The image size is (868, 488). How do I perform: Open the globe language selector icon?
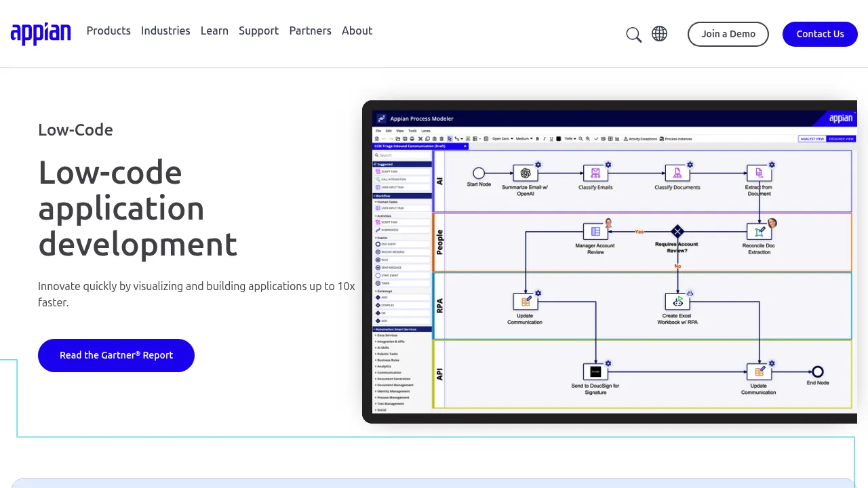click(659, 33)
